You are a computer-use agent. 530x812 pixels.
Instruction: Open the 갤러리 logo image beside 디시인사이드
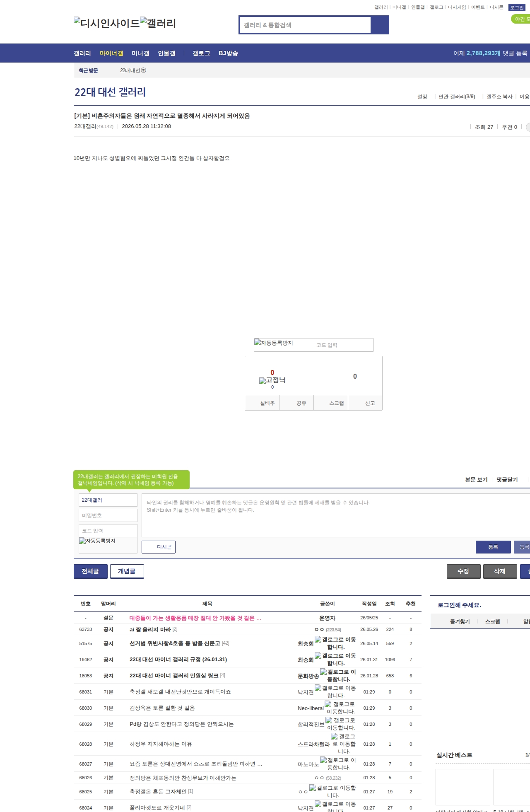point(158,23)
